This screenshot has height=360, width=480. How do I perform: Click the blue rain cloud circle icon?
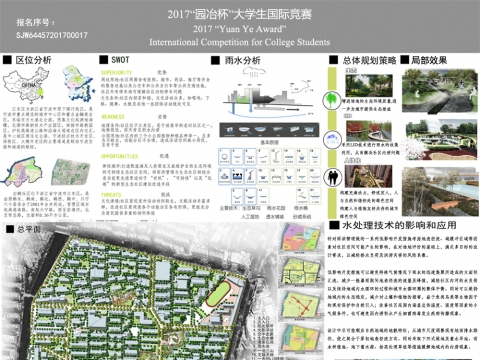(x=332, y=139)
